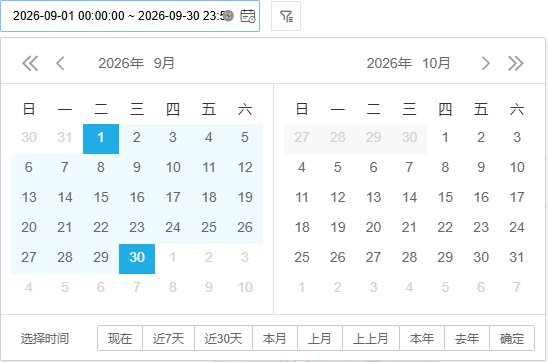Pick October 8 in the right calendar
The width and height of the screenshot is (548, 362).
445,167
